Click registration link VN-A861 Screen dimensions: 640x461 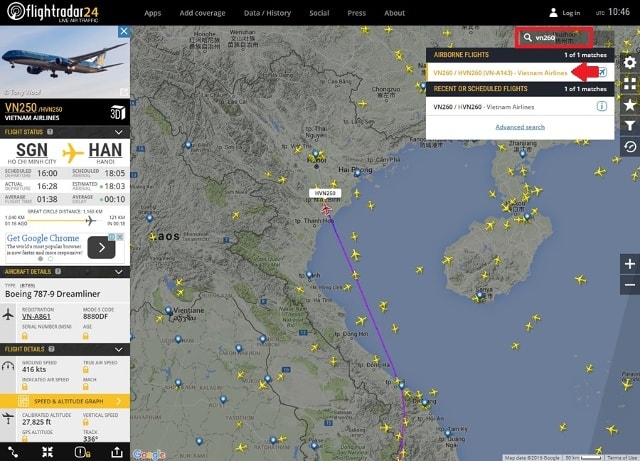pos(36,316)
